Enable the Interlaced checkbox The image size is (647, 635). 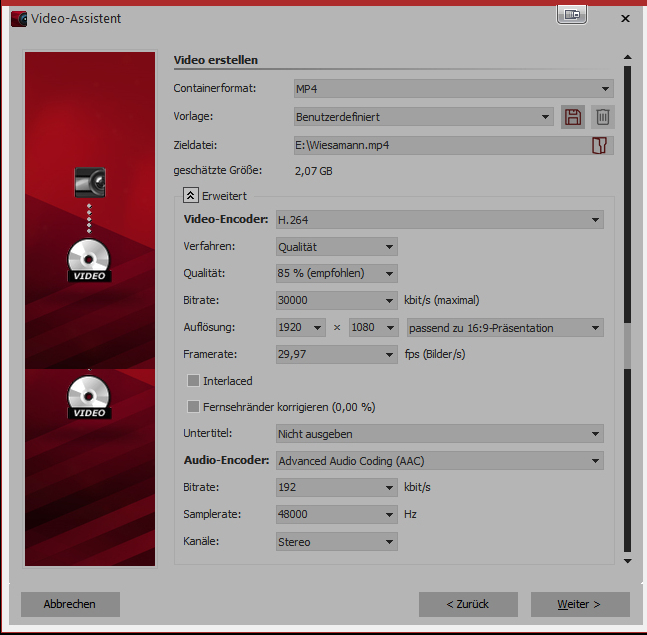pyautogui.click(x=194, y=381)
